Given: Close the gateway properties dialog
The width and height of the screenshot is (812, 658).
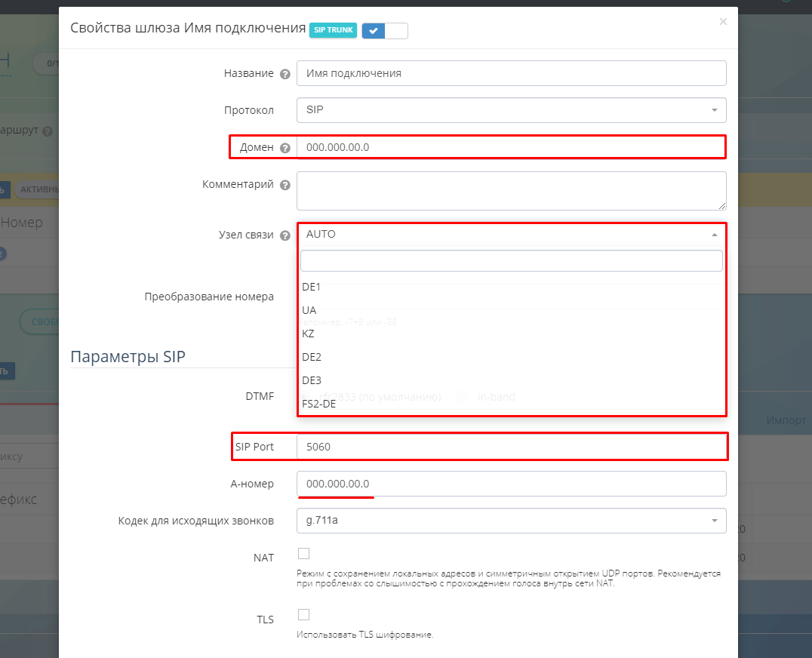Looking at the screenshot, I should click(x=723, y=22).
